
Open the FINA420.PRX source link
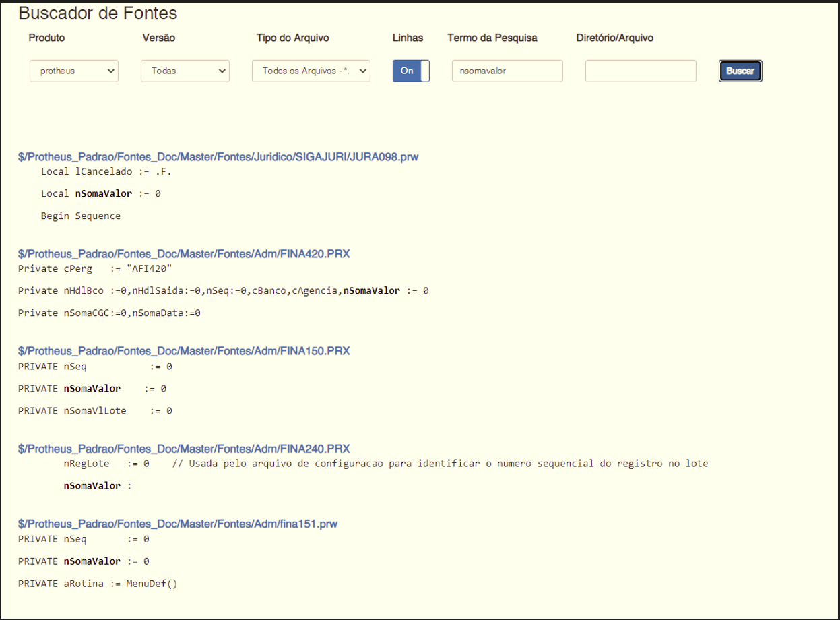184,254
